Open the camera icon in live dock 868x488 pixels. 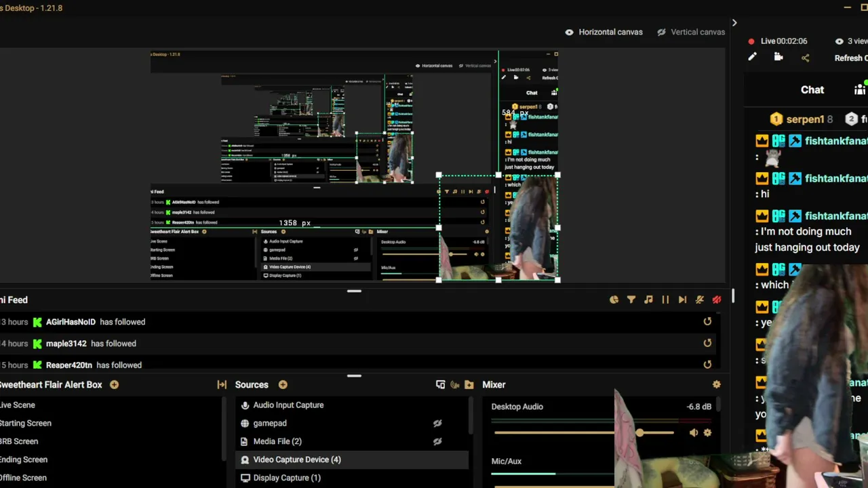[778, 58]
